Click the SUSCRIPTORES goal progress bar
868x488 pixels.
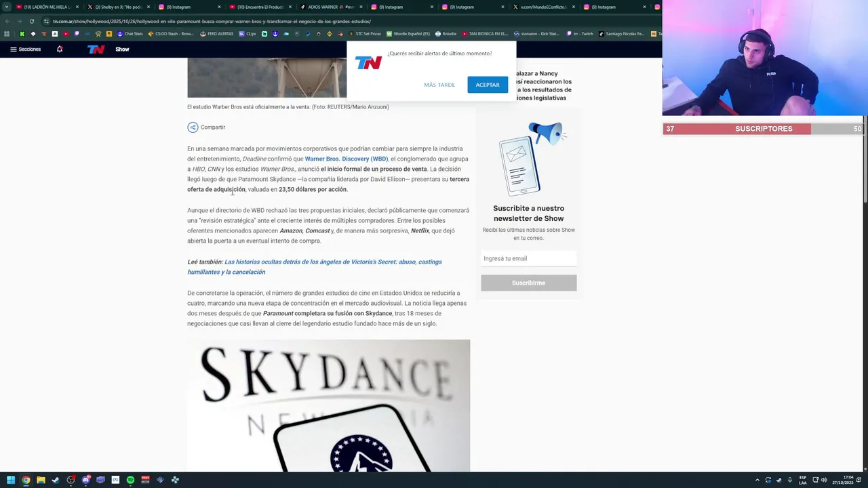click(764, 129)
